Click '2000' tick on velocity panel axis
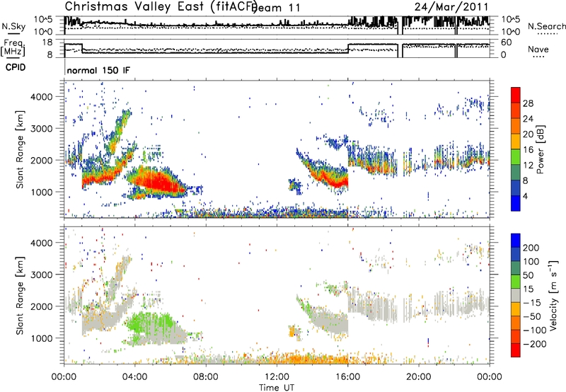 point(41,306)
